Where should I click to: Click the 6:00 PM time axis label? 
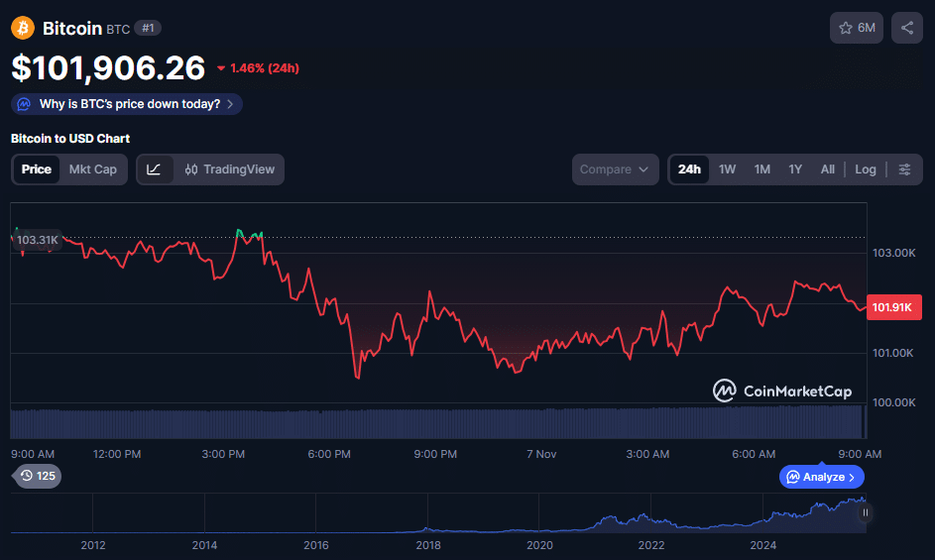tap(329, 454)
